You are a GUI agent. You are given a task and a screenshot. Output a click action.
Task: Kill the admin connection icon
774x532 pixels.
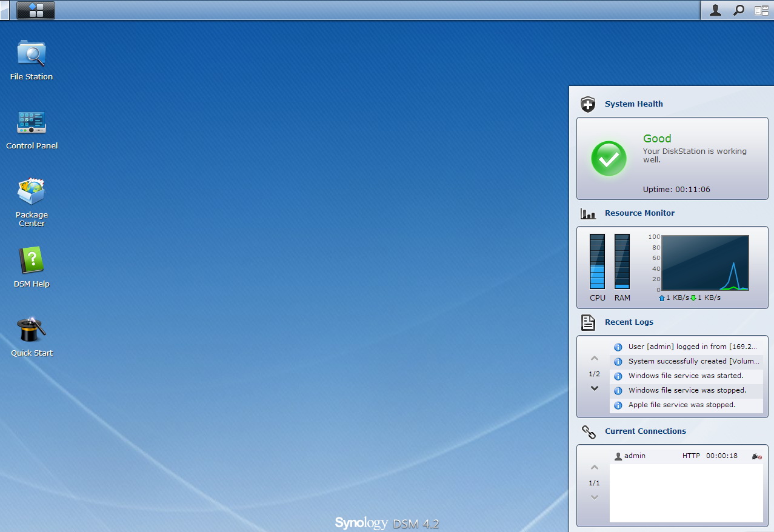(x=756, y=456)
